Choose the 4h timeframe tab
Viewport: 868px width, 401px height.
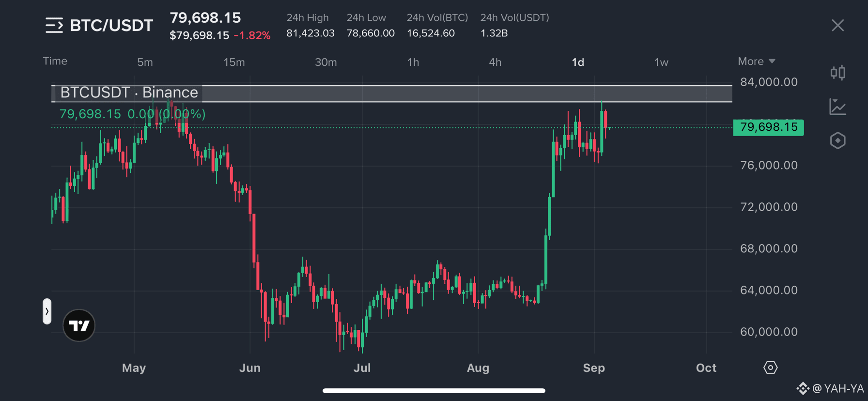(x=495, y=62)
